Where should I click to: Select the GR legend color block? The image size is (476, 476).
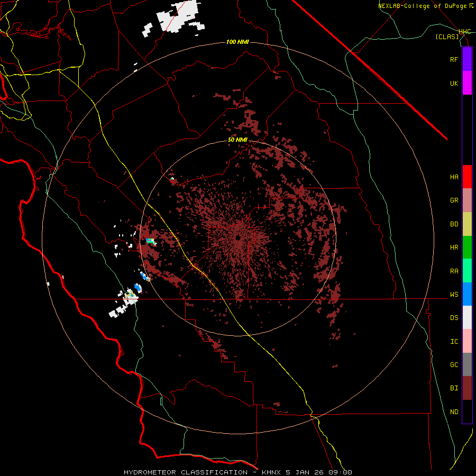[467, 200]
